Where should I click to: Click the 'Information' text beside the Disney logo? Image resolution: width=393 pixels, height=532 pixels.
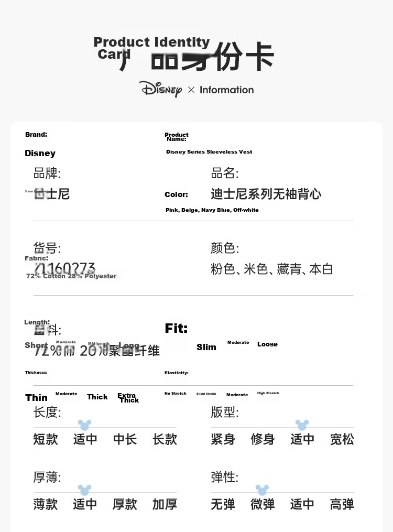pos(226,90)
